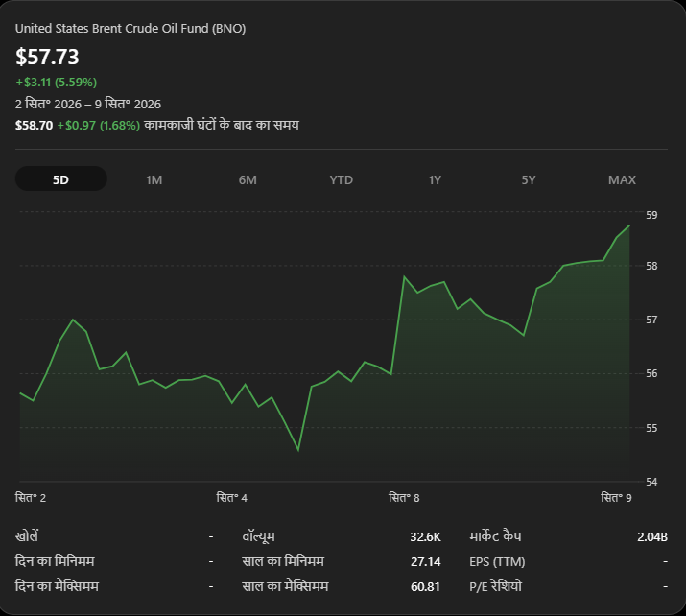Click the कामकाजी घंटों के बाद का समय label
The height and width of the screenshot is (616, 686).
(222, 125)
